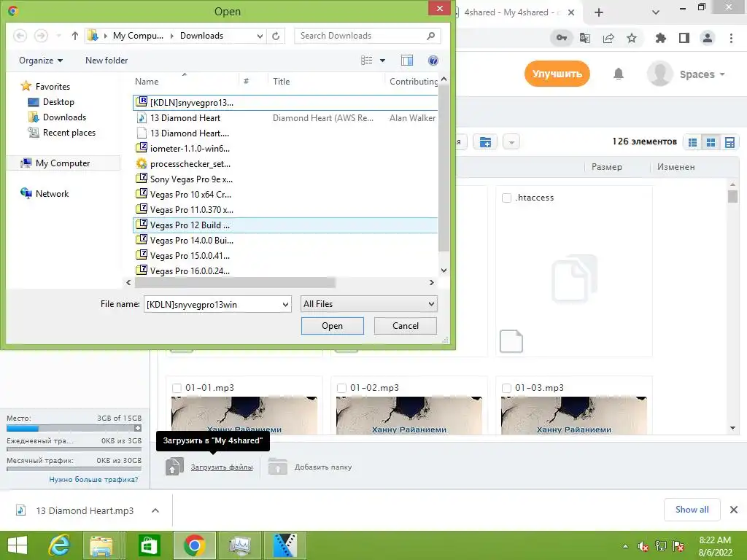Click the file list horizontal scrollbar
The width and height of the screenshot is (747, 560).
click(235, 283)
